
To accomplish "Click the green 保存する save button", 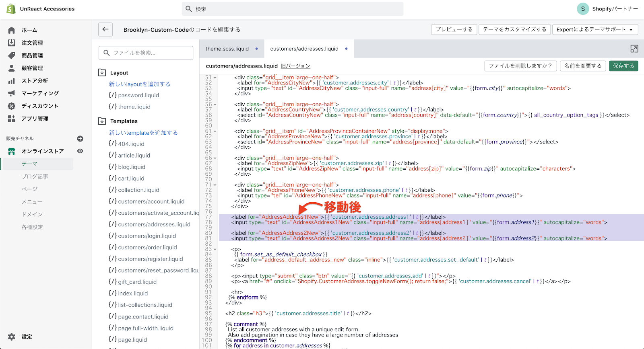I will [x=623, y=66].
